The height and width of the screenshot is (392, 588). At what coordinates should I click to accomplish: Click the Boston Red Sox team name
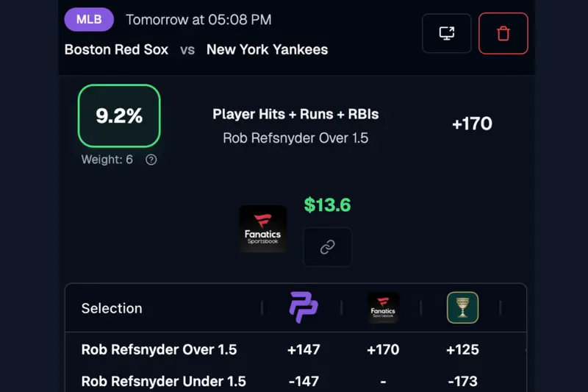tap(116, 50)
